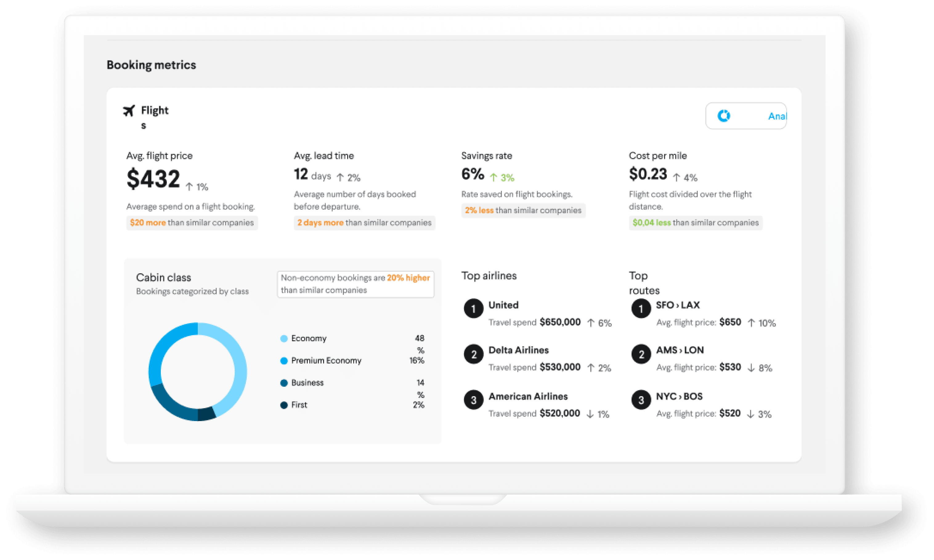
Task: Click the Premium Economy legend dot
Action: pyautogui.click(x=284, y=361)
